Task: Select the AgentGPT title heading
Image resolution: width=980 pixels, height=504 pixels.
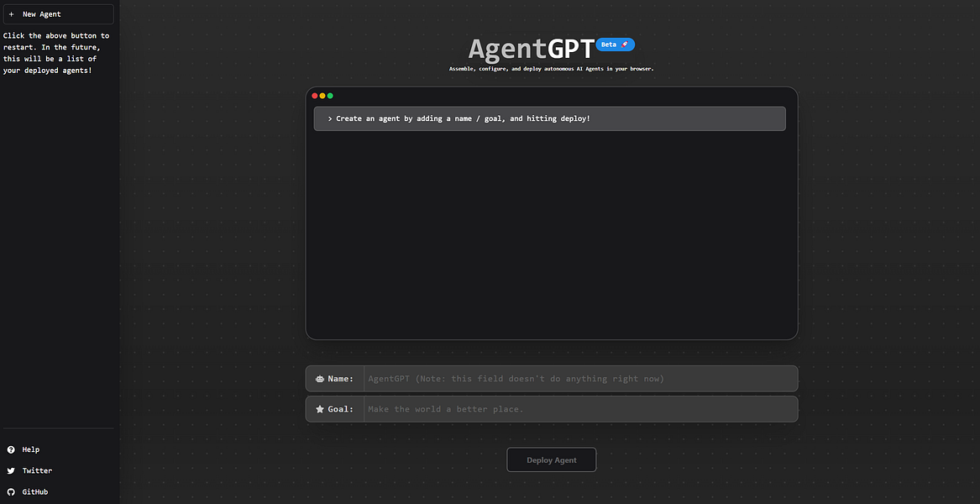Action: click(530, 48)
